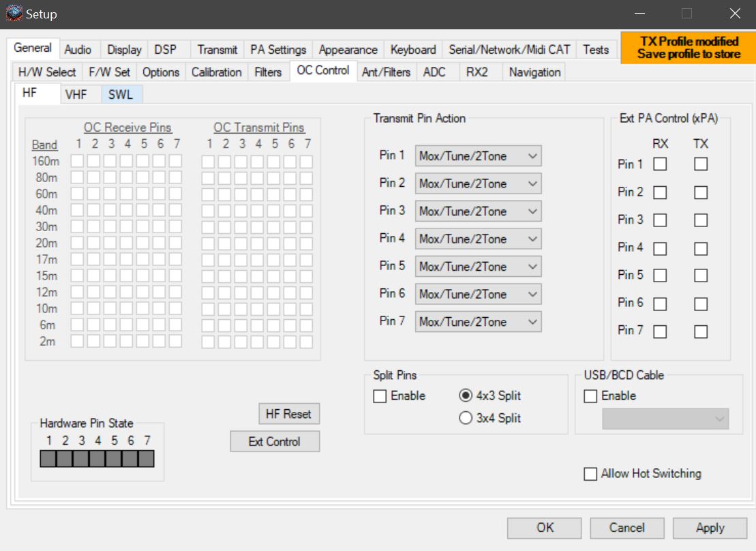756x551 pixels.
Task: Click Apply to save settings
Action: [x=710, y=528]
